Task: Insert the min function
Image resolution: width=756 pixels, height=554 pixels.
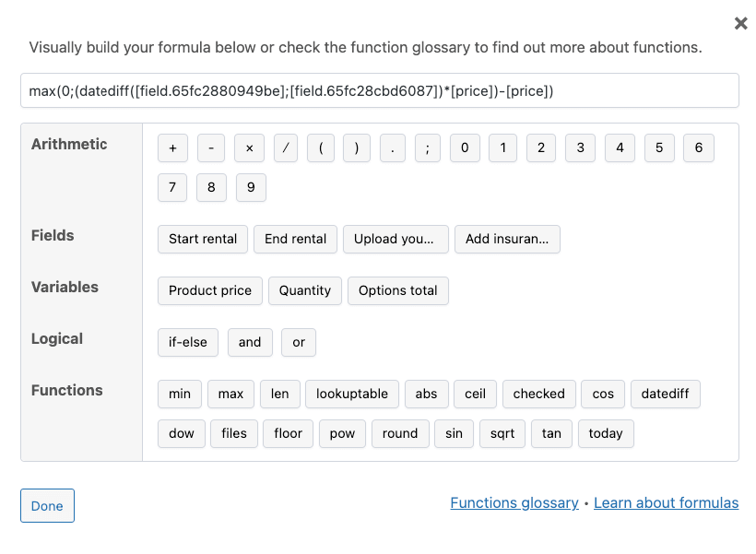Action: (x=180, y=394)
